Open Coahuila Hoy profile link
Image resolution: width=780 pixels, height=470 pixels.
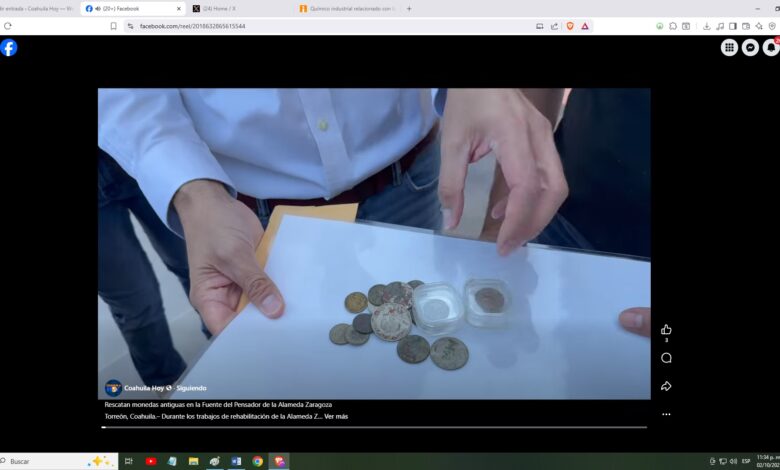click(x=142, y=388)
